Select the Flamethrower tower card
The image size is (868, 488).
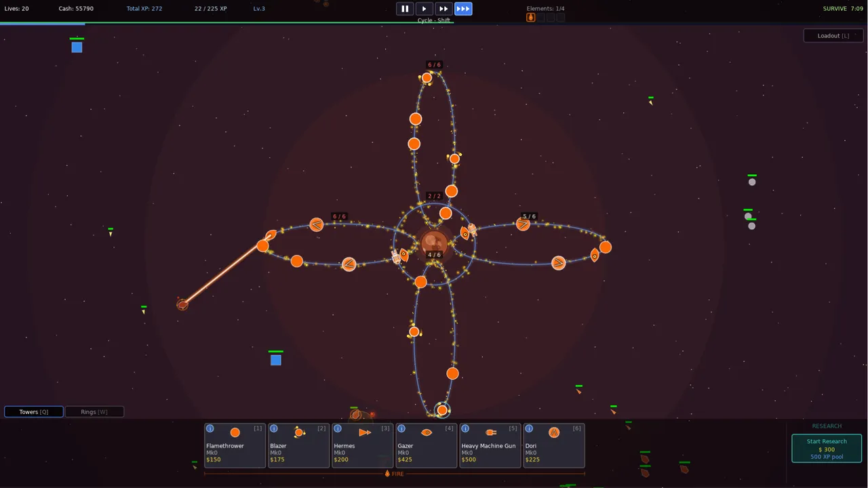click(x=235, y=445)
